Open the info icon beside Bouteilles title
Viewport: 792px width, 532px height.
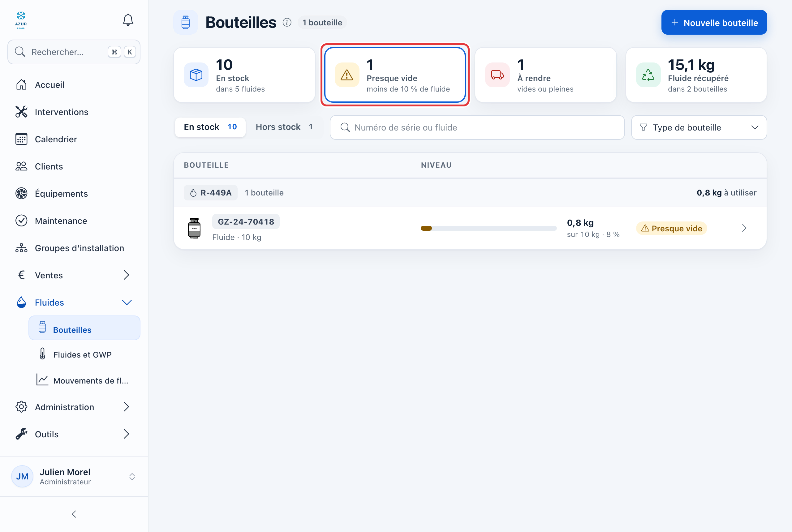point(287,22)
